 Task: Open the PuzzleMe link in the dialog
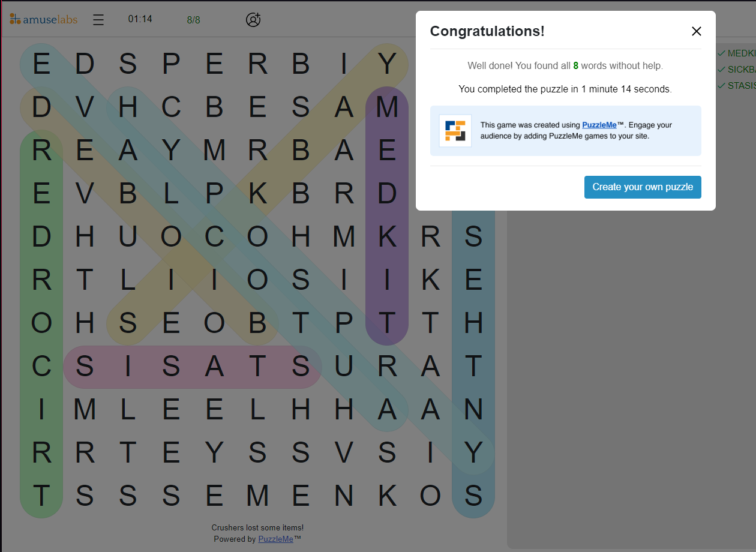pos(599,125)
